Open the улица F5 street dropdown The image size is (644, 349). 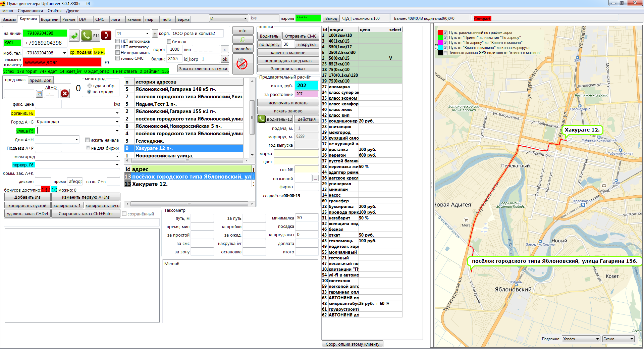(117, 131)
